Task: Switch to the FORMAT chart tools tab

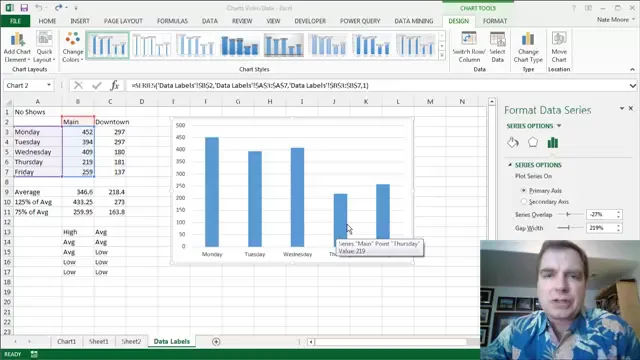Action: coord(495,21)
